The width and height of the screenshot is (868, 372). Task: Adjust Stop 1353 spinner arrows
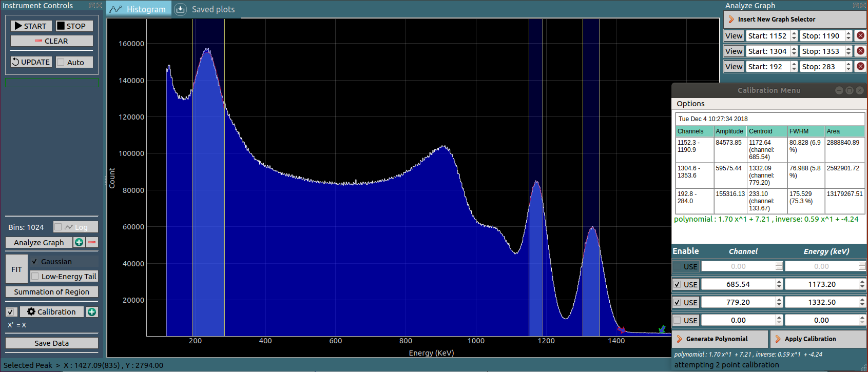(848, 51)
